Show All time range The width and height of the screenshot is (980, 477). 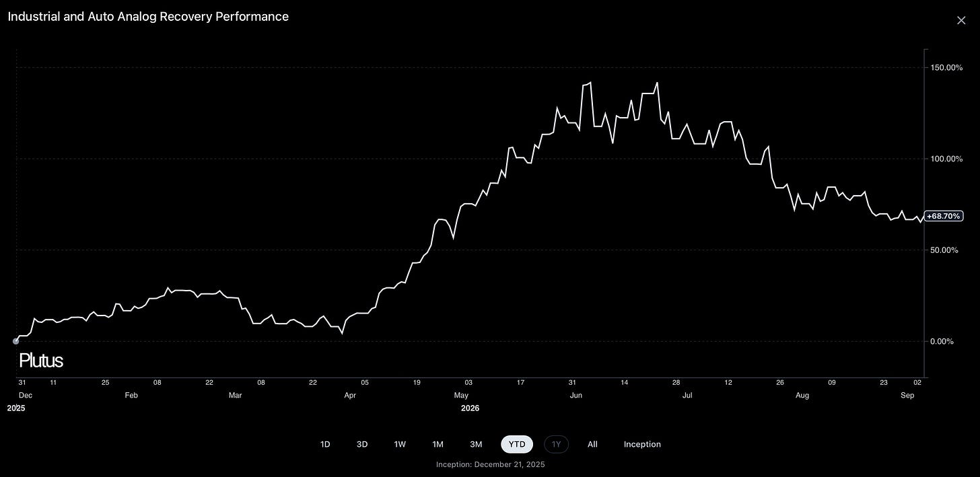pos(592,444)
